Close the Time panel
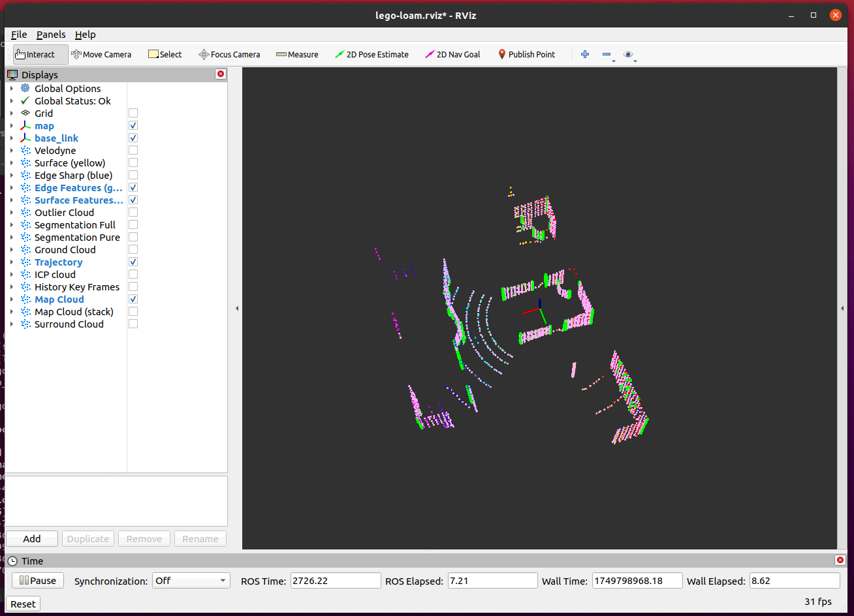 [840, 561]
